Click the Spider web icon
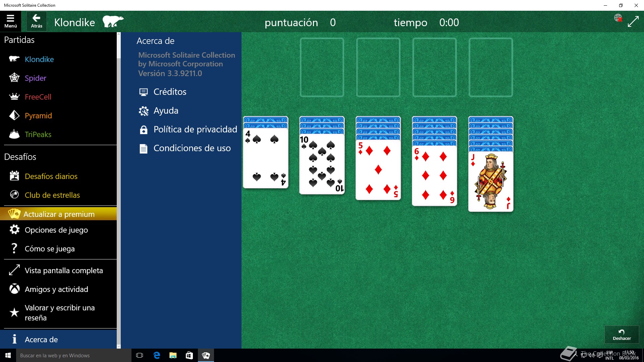 (x=14, y=78)
